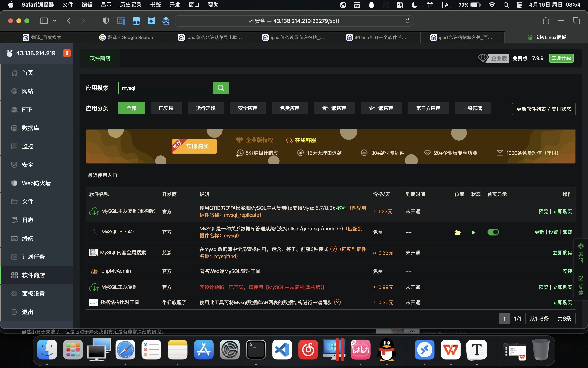Click 立即购买 for 数据结构比对工具

(x=562, y=302)
